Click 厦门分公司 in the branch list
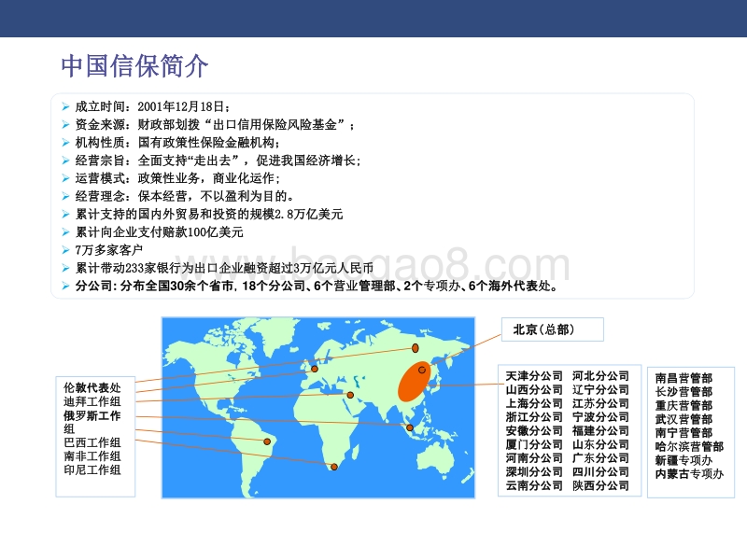 (534, 445)
